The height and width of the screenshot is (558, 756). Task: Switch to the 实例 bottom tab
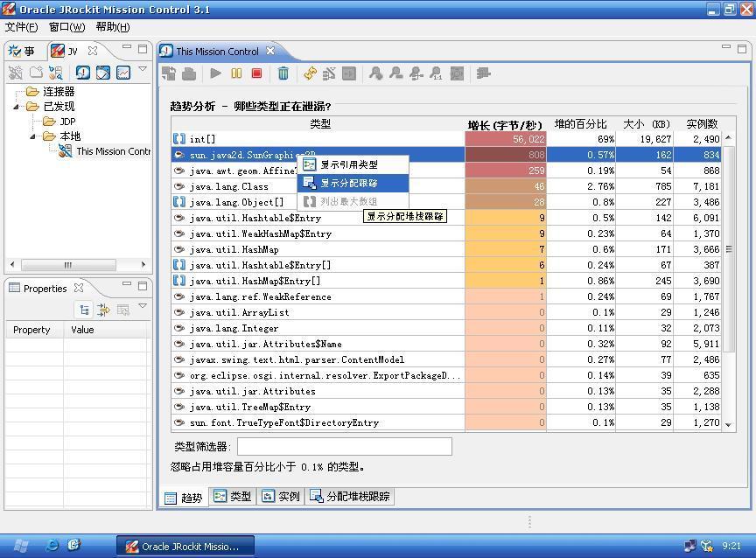pyautogui.click(x=281, y=496)
